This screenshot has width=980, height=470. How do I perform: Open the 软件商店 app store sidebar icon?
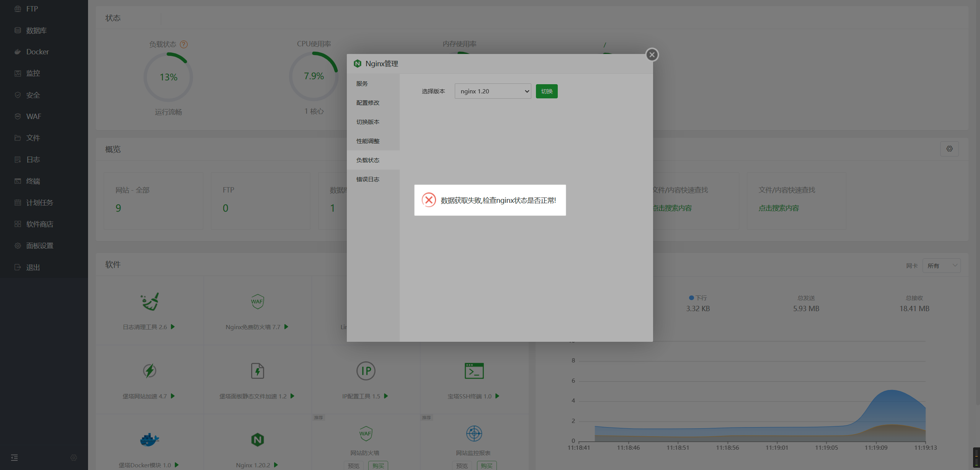18,224
